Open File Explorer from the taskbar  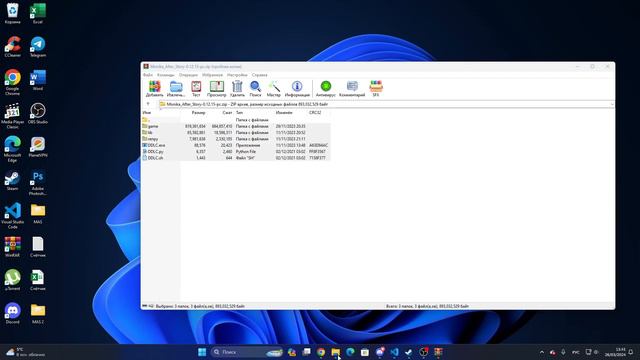pos(336,352)
